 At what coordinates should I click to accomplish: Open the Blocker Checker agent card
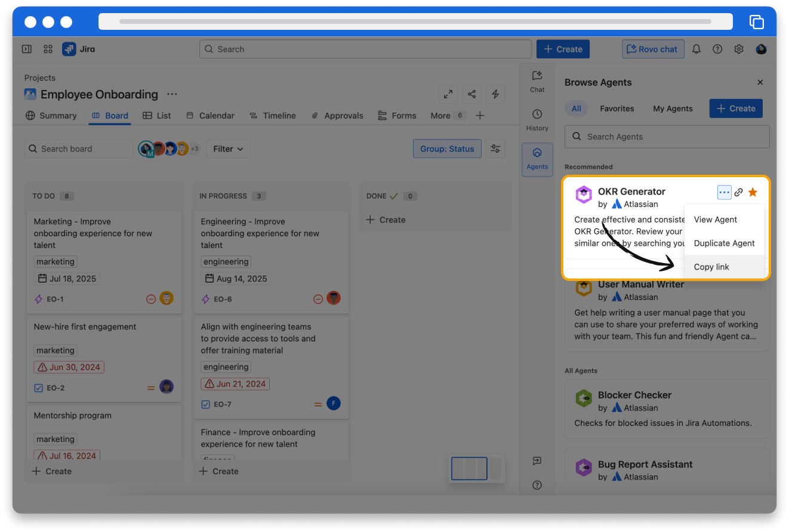pos(667,408)
